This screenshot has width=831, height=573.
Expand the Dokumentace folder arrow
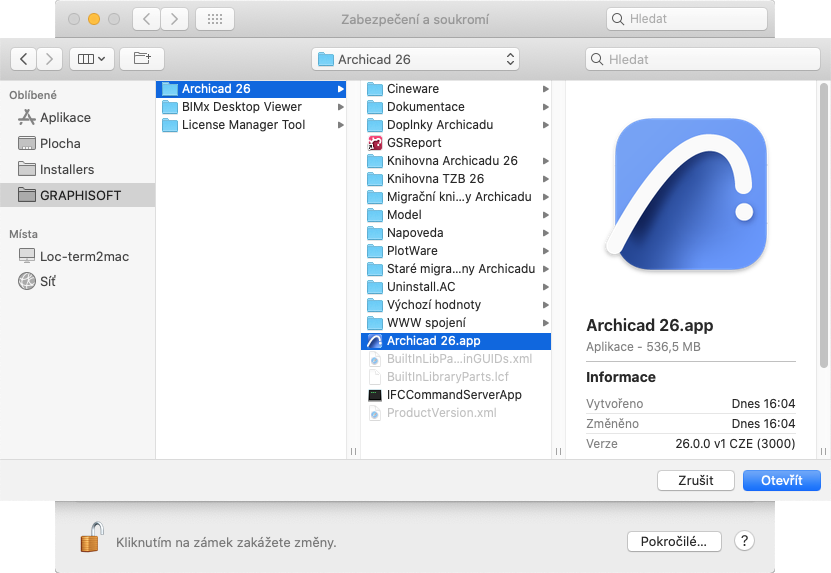[x=545, y=107]
